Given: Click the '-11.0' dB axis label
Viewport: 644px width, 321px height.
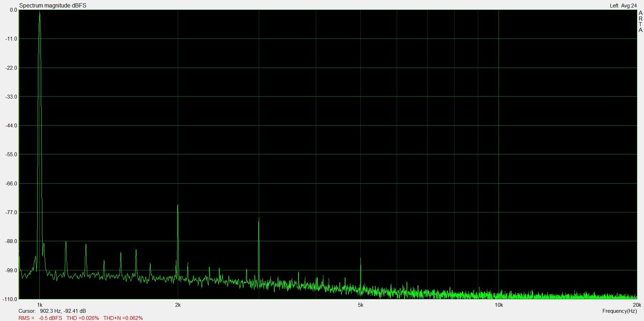Looking at the screenshot, I should (x=11, y=39).
